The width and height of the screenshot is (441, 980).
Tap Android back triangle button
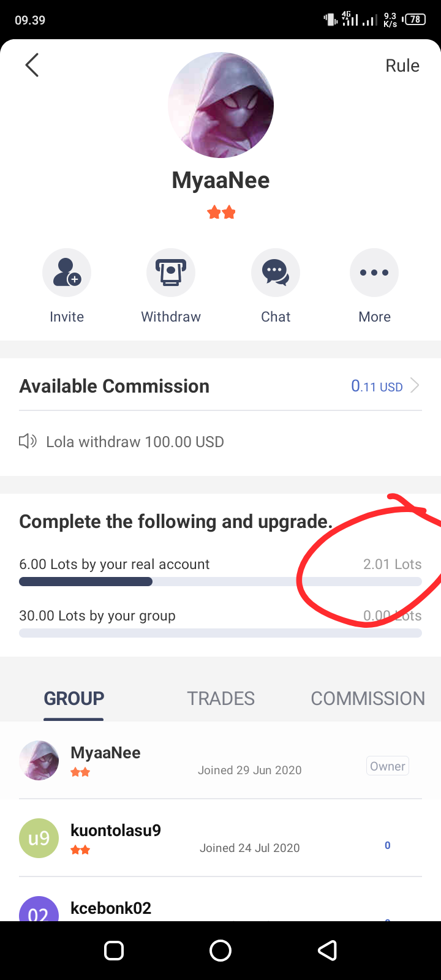click(327, 951)
